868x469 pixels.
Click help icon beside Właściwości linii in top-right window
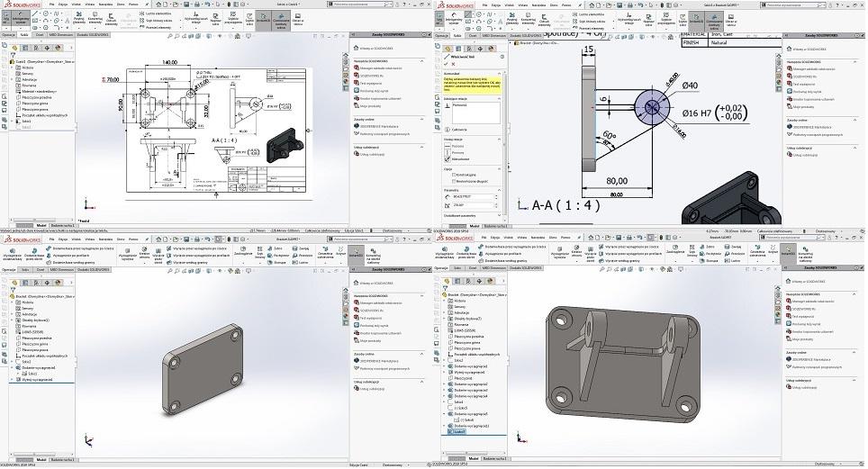pos(502,57)
